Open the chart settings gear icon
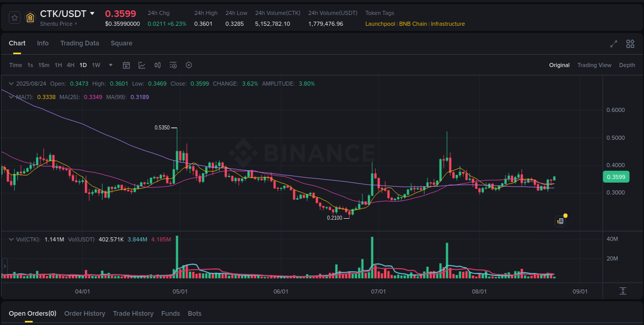The height and width of the screenshot is (325, 644). click(189, 65)
